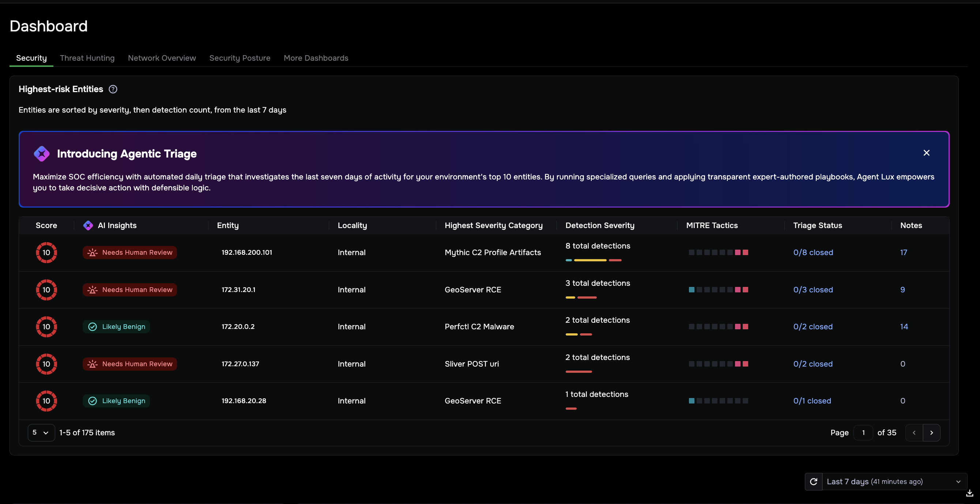980x504 pixels.
Task: Select entity 172.20.0.2
Action: [238, 327]
